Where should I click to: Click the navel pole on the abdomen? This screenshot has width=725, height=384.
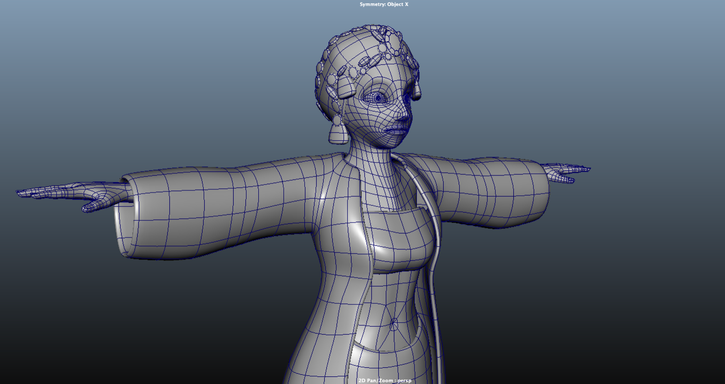(393, 325)
